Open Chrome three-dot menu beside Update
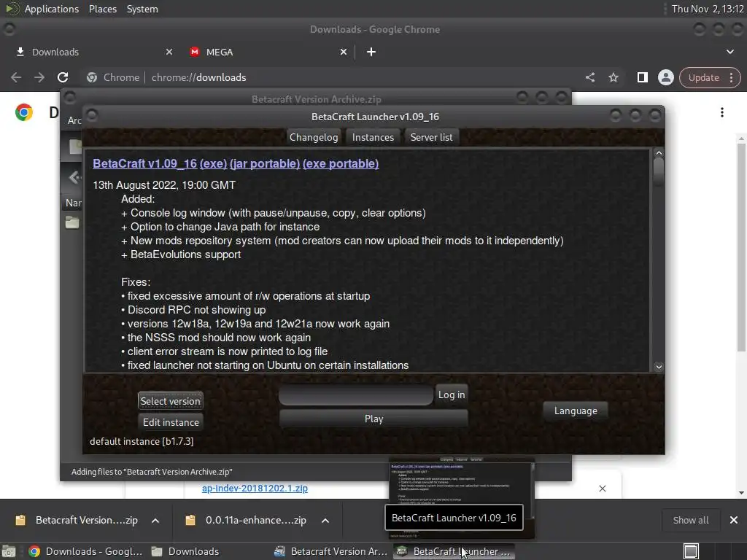This screenshot has height=560, width=747. tap(731, 77)
